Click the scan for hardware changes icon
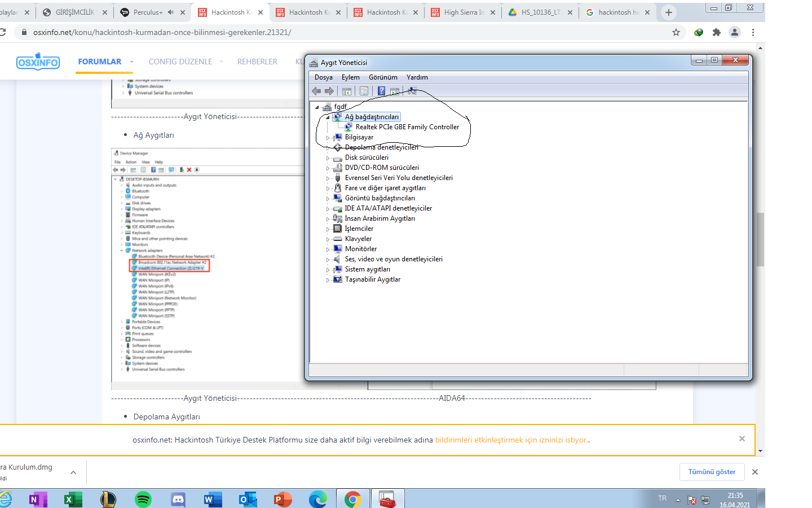The width and height of the screenshot is (812, 508). [412, 91]
